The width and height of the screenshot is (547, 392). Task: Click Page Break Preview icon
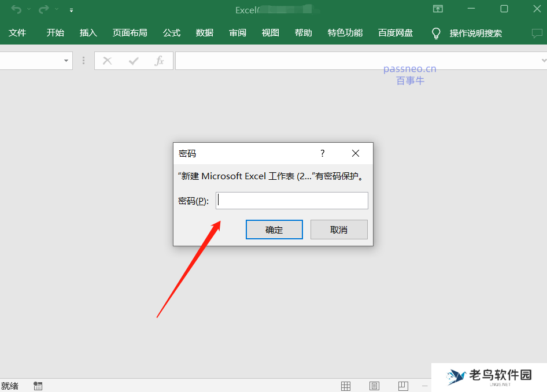[x=402, y=386]
